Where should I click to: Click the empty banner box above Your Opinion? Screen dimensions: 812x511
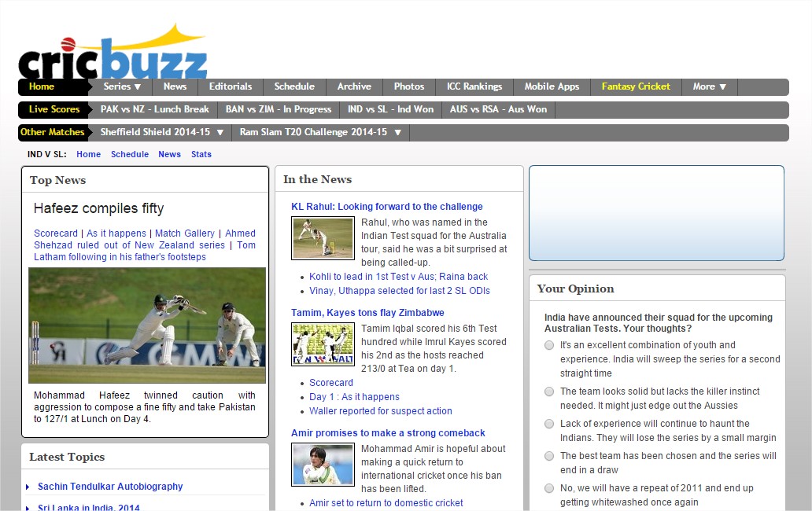657,213
